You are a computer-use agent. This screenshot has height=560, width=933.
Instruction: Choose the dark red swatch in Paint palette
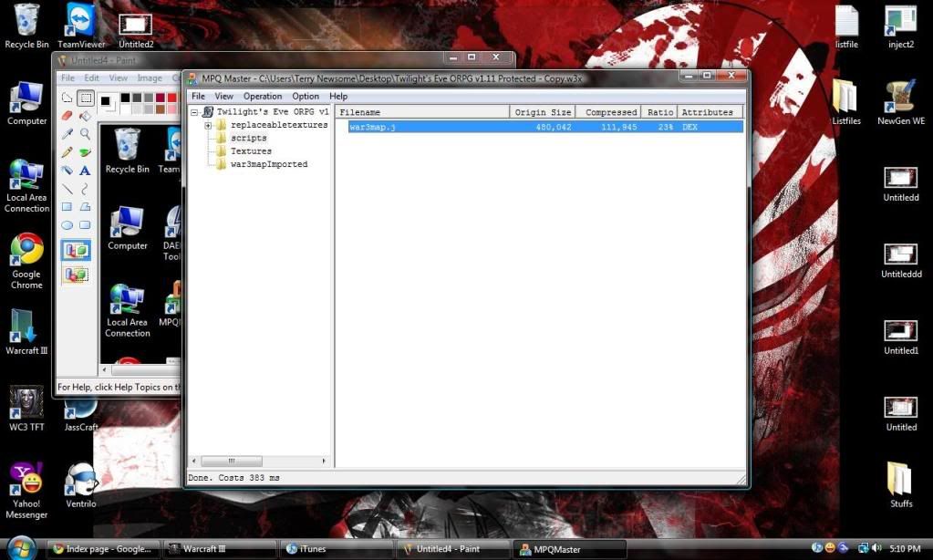(x=161, y=98)
